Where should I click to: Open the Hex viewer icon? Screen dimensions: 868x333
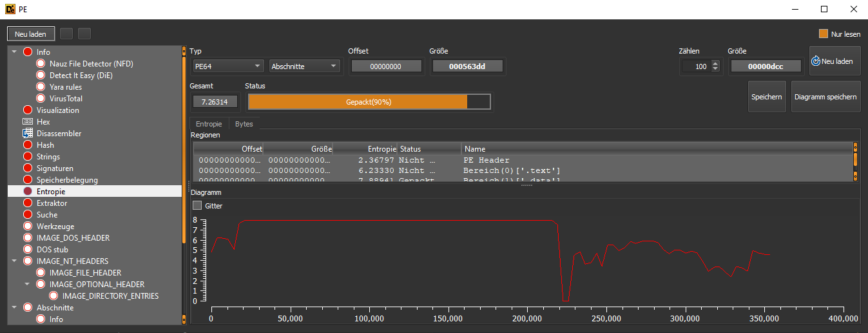coord(28,122)
